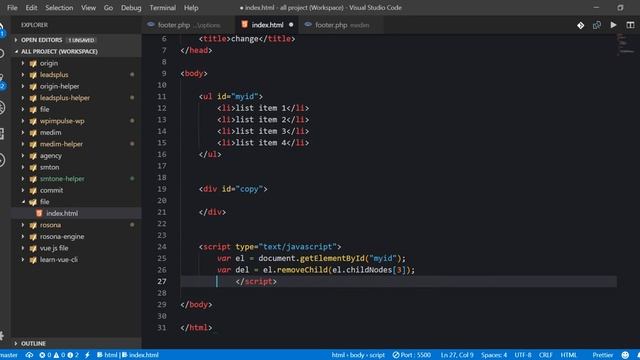Viewport: 640px width, 360px height.
Task: Click Ln 27, Col 9 in status bar
Action: (457, 355)
